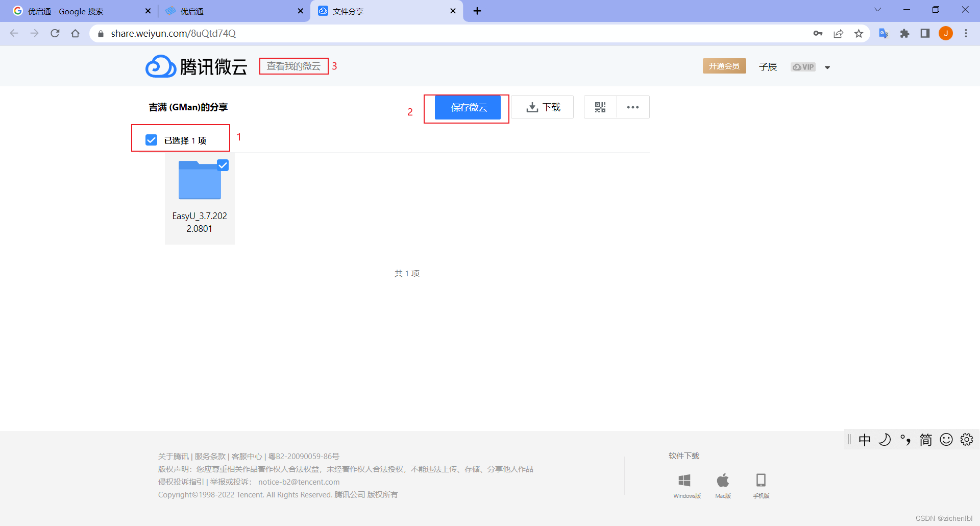Screen dimensions: 980x526
Task: Reload the current page
Action: coord(55,33)
